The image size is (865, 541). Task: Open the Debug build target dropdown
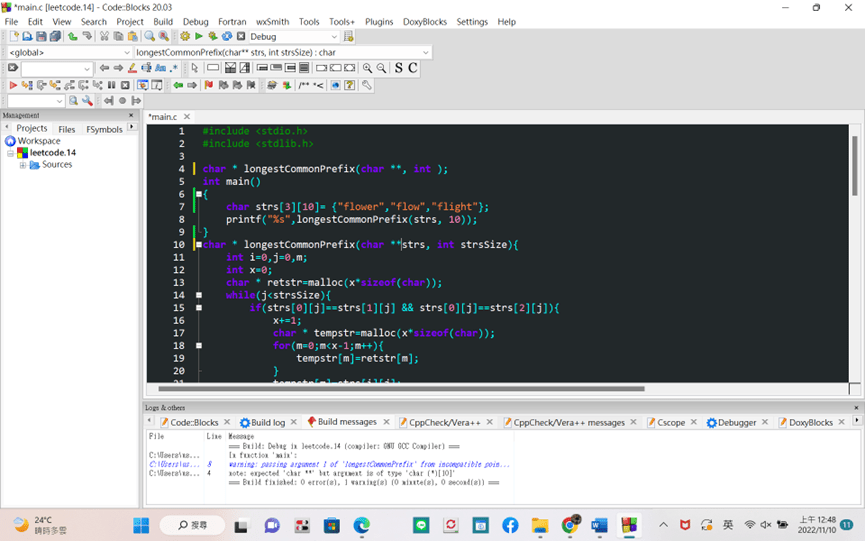click(x=333, y=37)
